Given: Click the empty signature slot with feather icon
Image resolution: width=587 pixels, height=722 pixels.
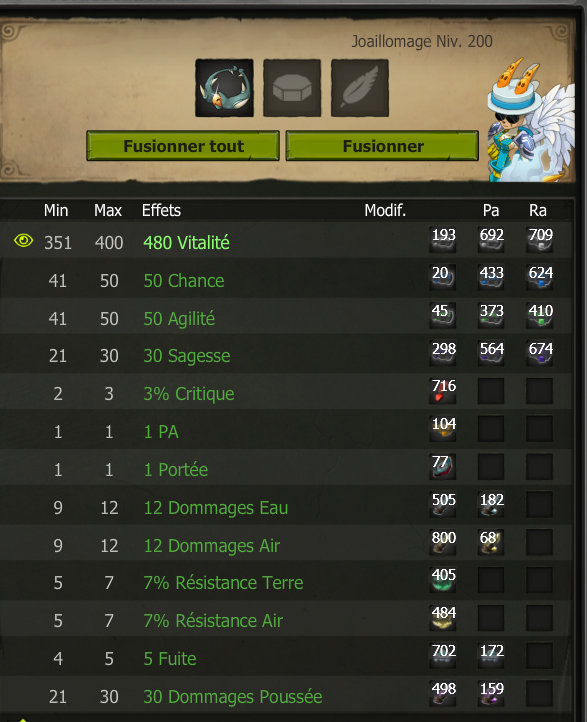Looking at the screenshot, I should [360, 88].
